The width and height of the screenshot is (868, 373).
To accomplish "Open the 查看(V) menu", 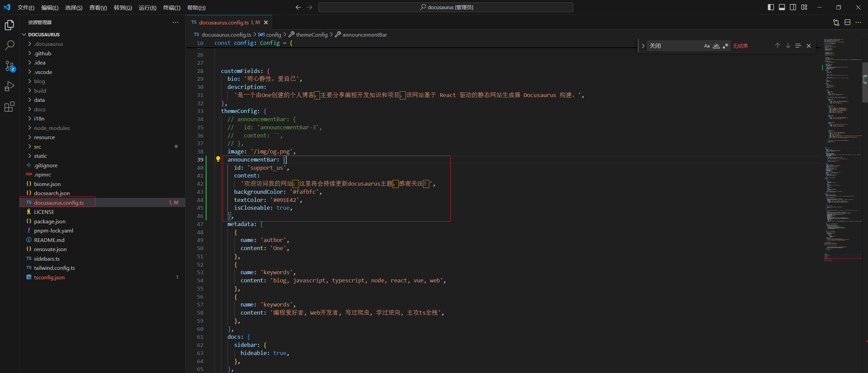I will 98,7.
